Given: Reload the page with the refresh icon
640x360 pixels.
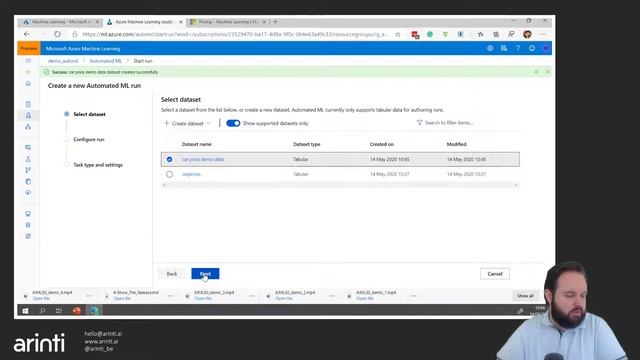Looking at the screenshot, I should coord(57,34).
